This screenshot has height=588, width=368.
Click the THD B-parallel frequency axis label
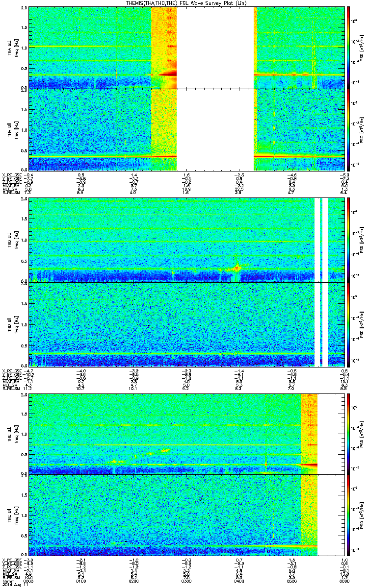[12, 325]
